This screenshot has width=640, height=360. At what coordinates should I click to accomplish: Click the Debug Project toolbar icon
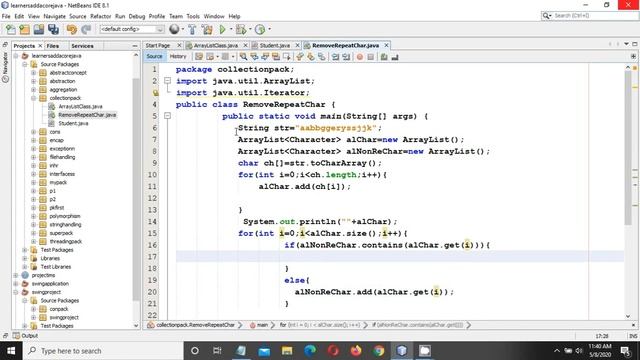(241, 29)
